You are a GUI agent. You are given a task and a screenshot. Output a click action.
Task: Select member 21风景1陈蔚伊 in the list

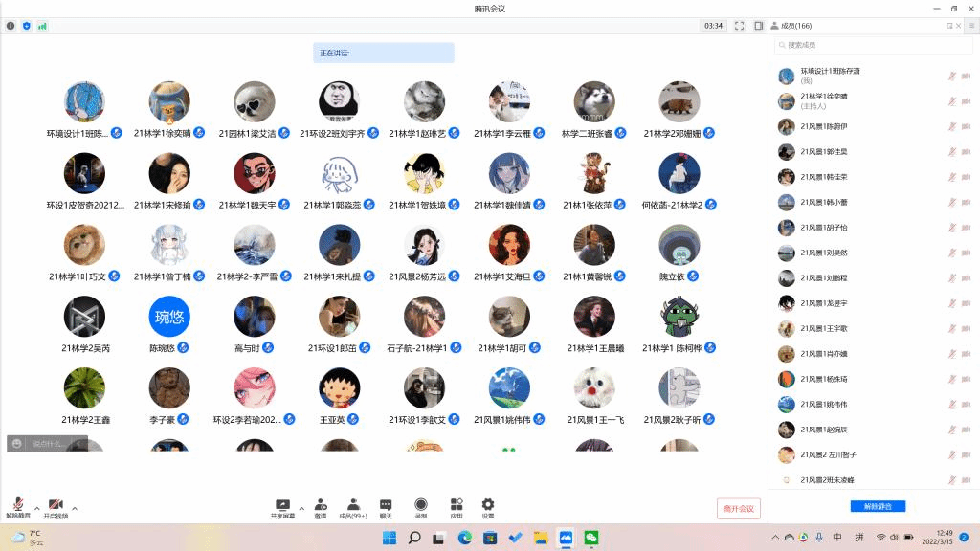pos(823,126)
